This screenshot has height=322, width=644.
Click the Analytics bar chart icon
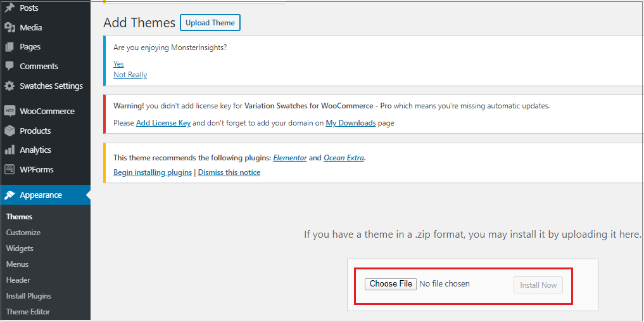[x=9, y=150]
